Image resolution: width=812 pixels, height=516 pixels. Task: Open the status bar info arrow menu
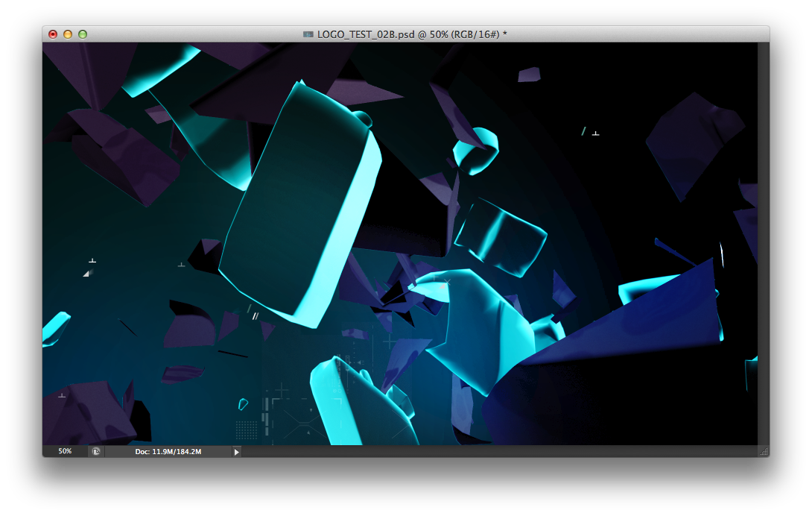click(x=237, y=452)
